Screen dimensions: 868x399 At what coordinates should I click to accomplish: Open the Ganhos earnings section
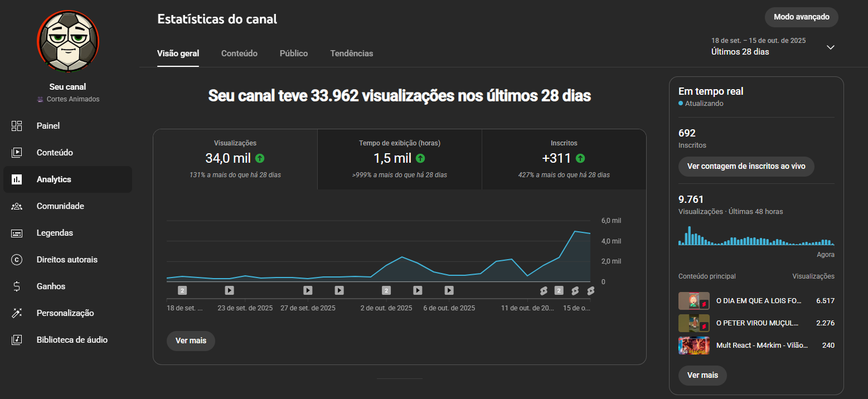click(67, 286)
